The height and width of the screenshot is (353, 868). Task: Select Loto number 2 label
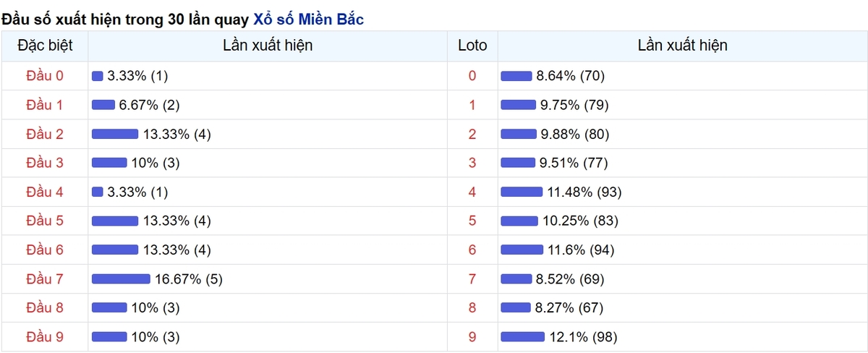coord(472,134)
